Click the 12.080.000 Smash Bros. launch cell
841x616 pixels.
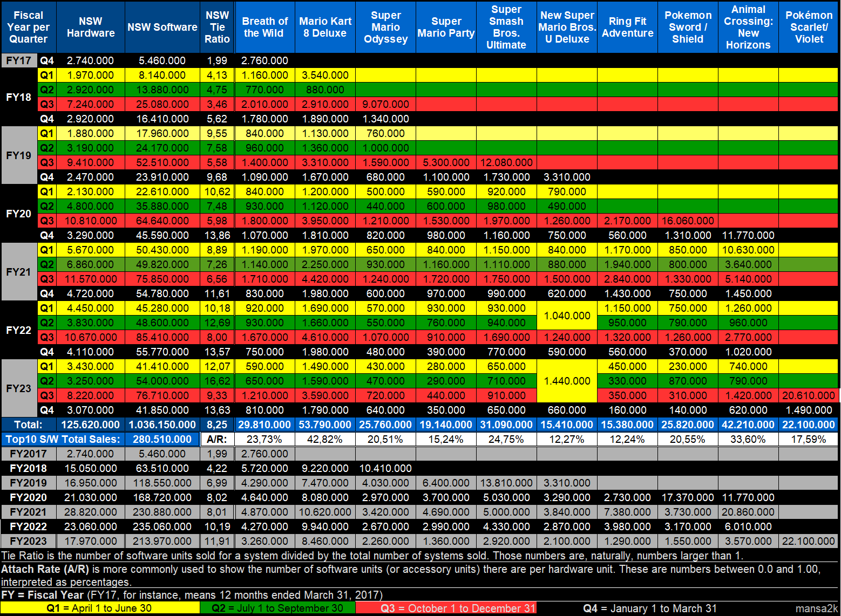506,162
